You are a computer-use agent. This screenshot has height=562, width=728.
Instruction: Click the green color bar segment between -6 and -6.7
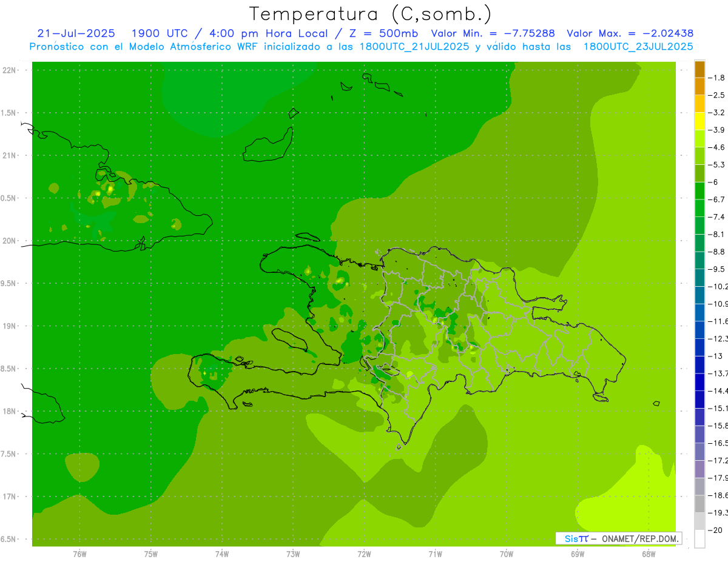point(699,191)
